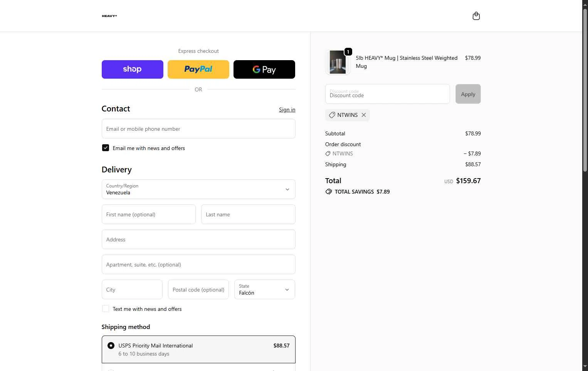Pay with PayPal express button
Viewport: 588px width, 371px height.
(x=198, y=69)
